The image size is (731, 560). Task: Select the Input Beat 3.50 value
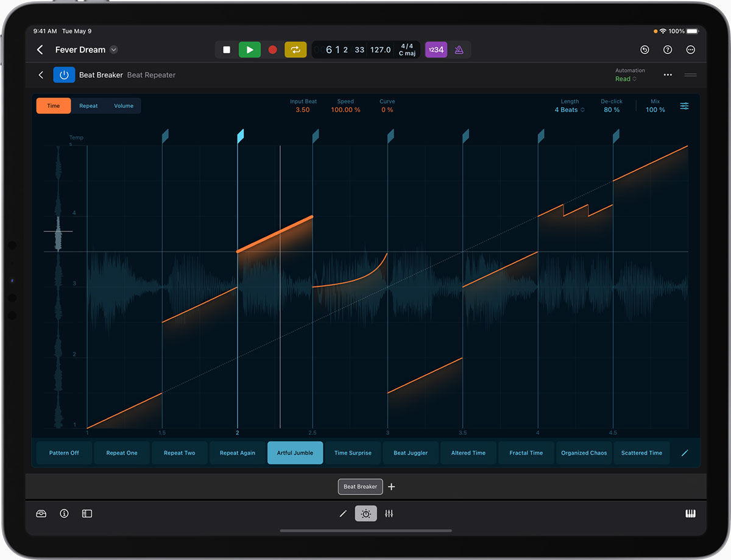(x=303, y=110)
